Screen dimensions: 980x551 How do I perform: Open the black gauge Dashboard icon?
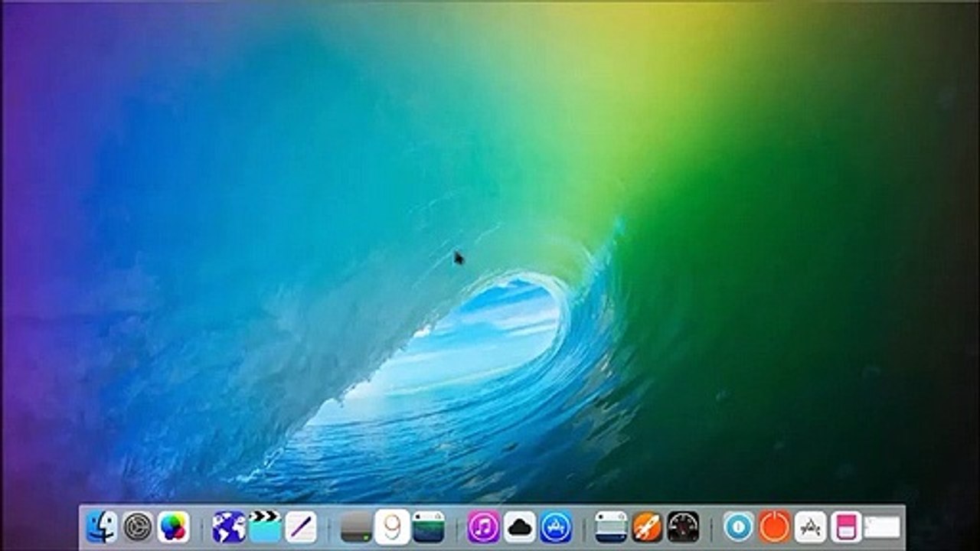(x=683, y=527)
